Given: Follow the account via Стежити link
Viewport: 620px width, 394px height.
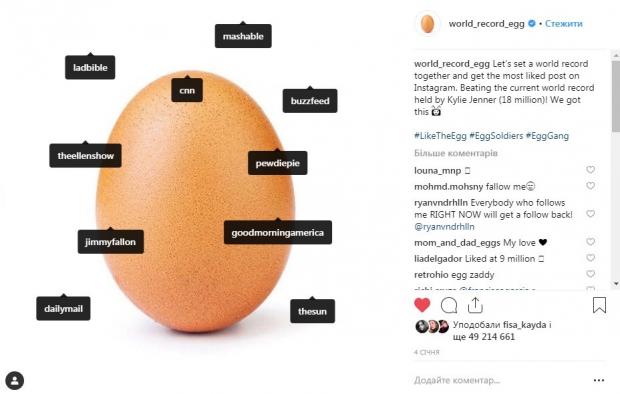Looking at the screenshot, I should (x=563, y=24).
